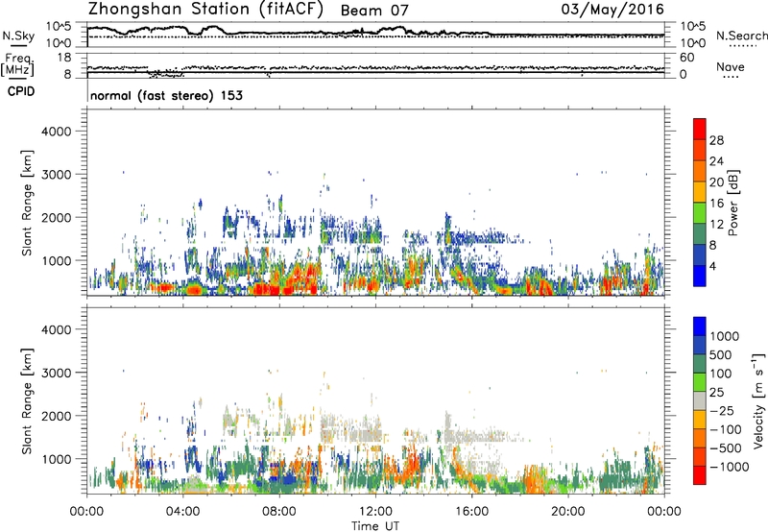Viewport: 768px width, 532px height.
Task: Click the date "03/May/2016"
Action: coord(612,10)
